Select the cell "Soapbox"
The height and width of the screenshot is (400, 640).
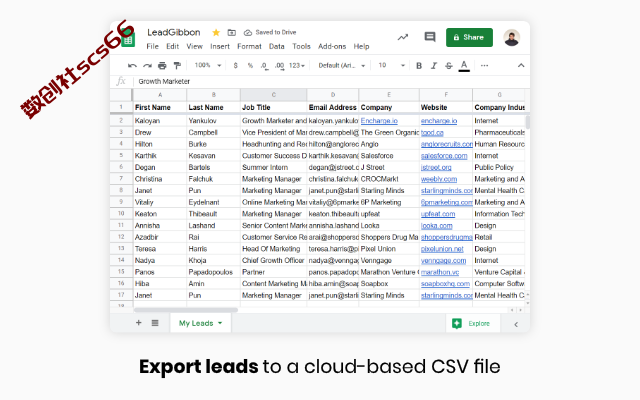pos(389,284)
